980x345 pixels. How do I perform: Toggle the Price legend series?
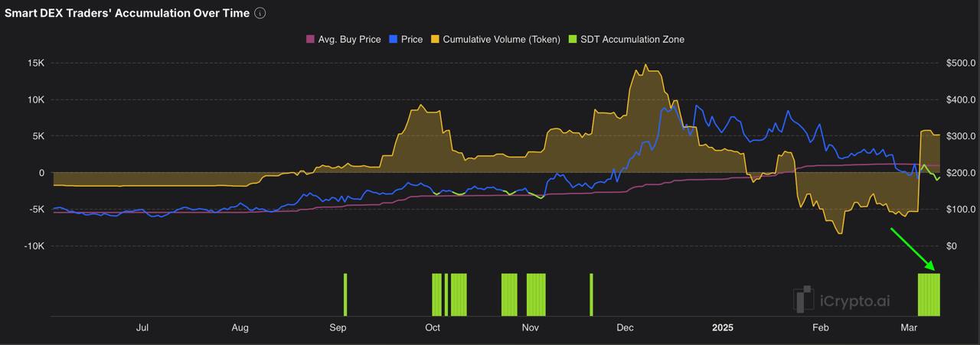coord(406,39)
